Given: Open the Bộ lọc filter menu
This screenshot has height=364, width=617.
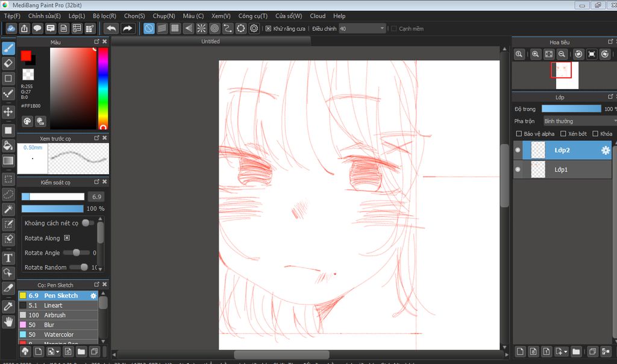Looking at the screenshot, I should [105, 16].
